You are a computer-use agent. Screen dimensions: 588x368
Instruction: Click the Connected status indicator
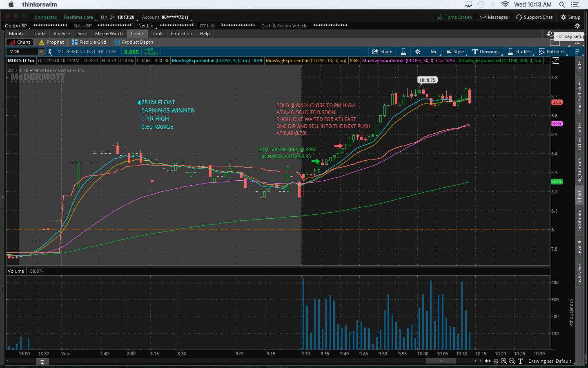click(46, 17)
